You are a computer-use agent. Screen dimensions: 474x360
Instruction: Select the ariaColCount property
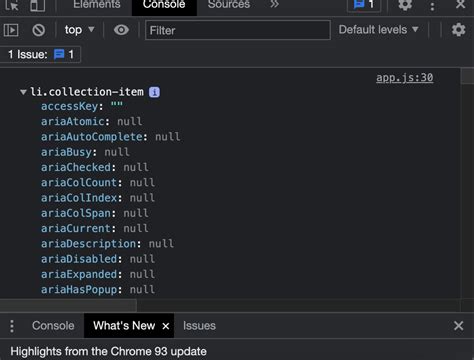pyautogui.click(x=79, y=183)
